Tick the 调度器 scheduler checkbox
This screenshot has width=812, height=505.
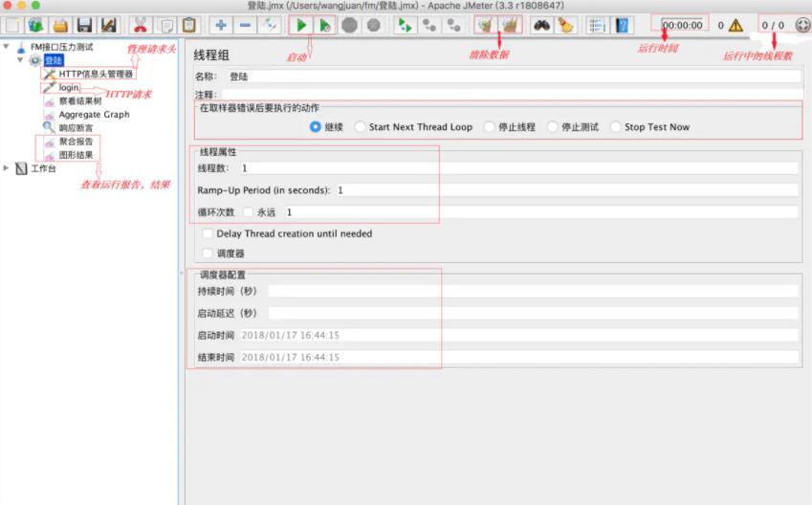coord(208,253)
